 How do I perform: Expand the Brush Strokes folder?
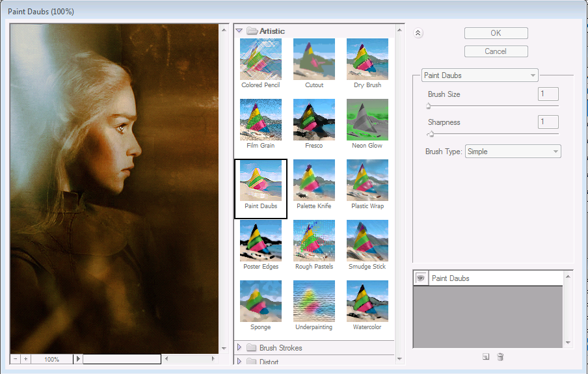(239, 348)
